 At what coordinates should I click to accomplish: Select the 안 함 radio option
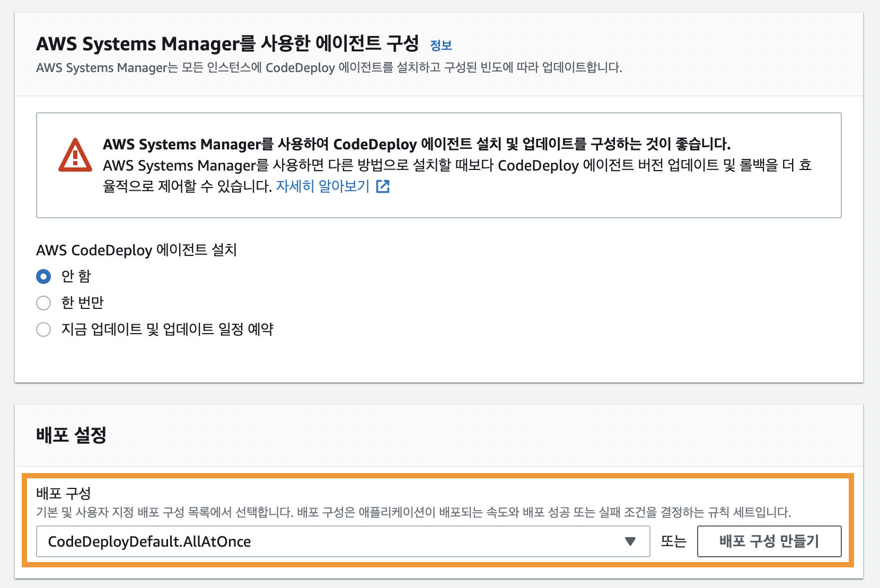point(43,277)
